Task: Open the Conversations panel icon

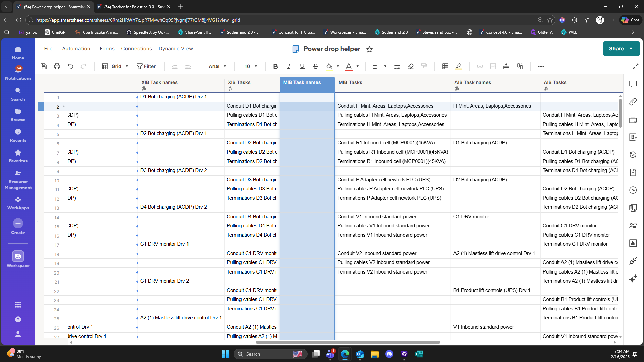Action: [x=633, y=84]
